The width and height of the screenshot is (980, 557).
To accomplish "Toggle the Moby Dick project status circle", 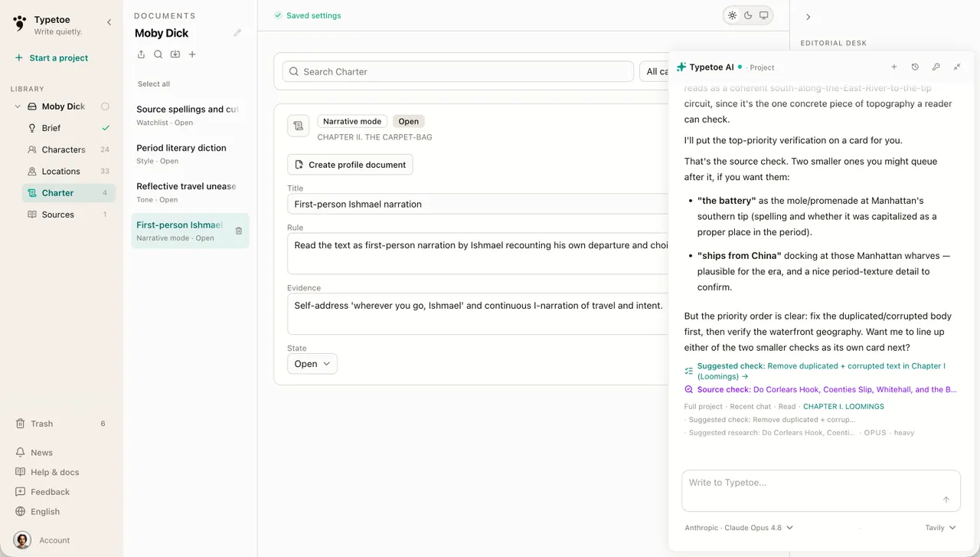I will (105, 106).
